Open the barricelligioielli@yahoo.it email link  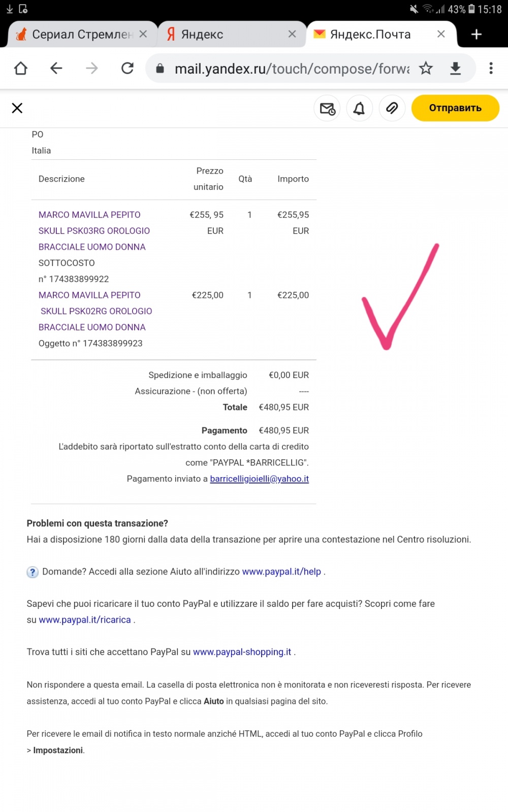pyautogui.click(x=259, y=479)
